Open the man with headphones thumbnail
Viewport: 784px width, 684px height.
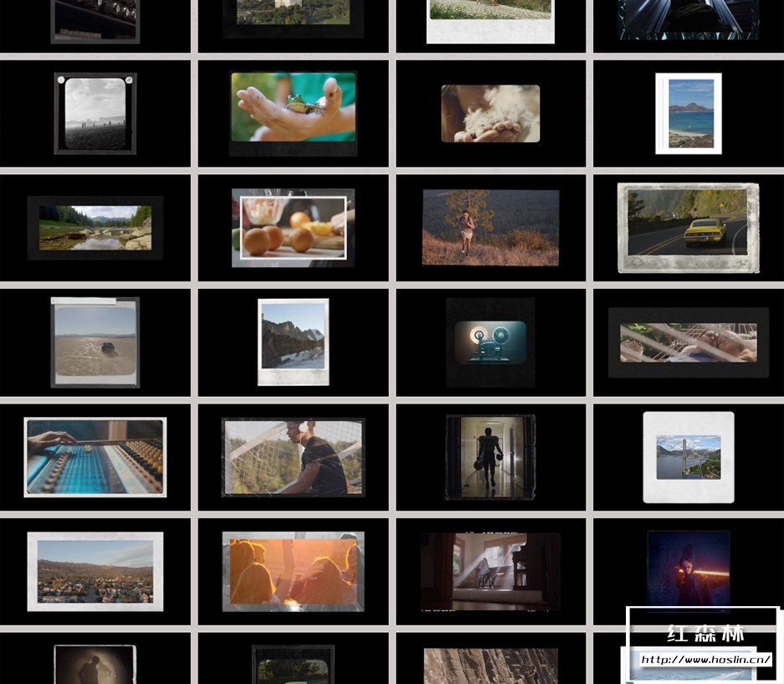click(293, 457)
